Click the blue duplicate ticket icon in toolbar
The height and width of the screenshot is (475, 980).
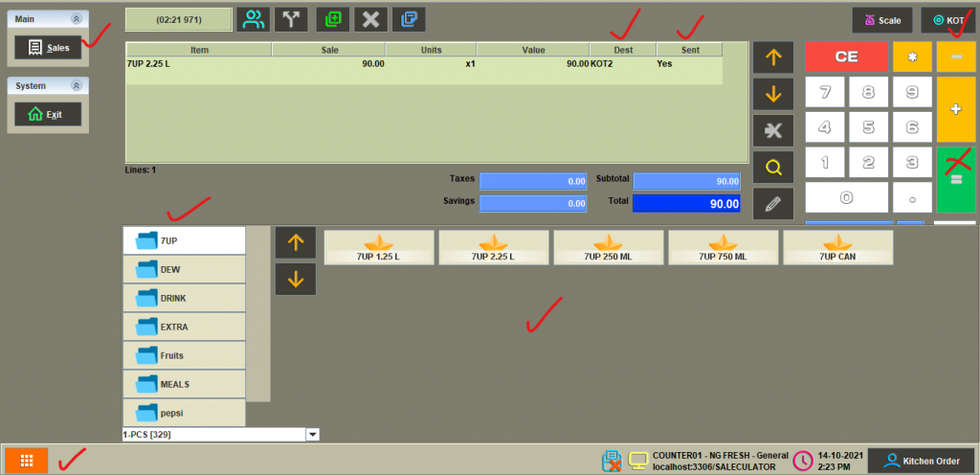409,19
